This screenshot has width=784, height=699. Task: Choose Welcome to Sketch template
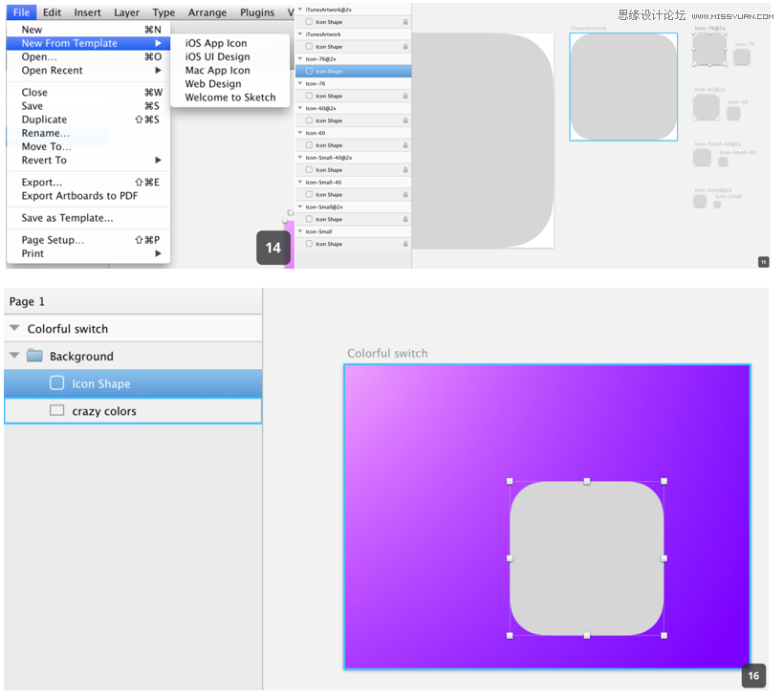click(230, 97)
